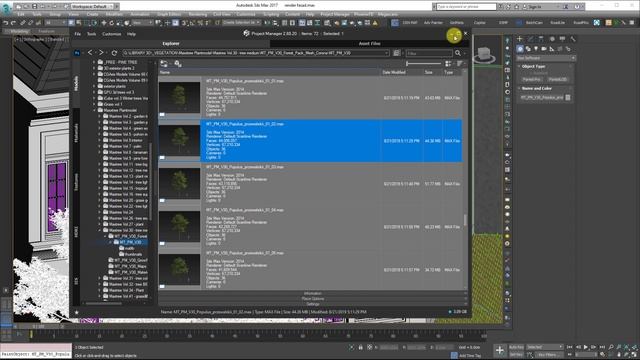Click the first toolbar icon above the Name column
The height and width of the screenshot is (360, 640).
click(164, 63)
